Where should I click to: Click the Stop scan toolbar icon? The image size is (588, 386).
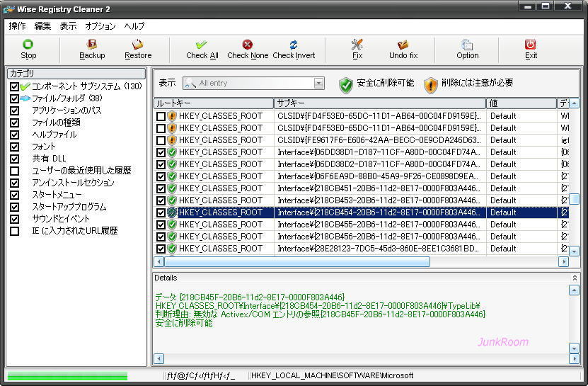click(x=28, y=45)
